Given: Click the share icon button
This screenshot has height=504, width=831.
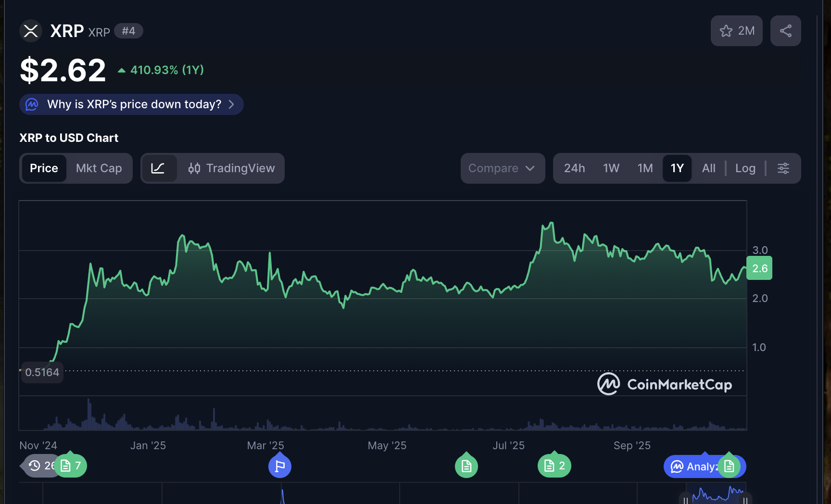Looking at the screenshot, I should tap(785, 31).
